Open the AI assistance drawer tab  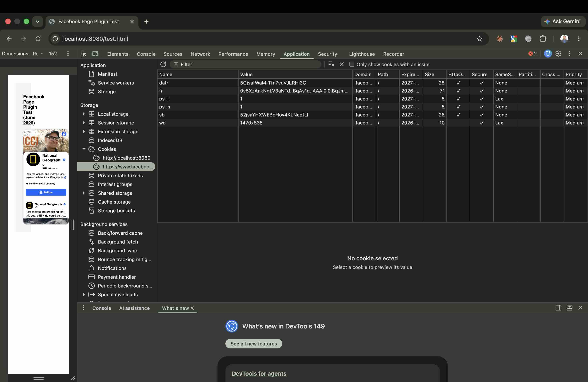134,308
